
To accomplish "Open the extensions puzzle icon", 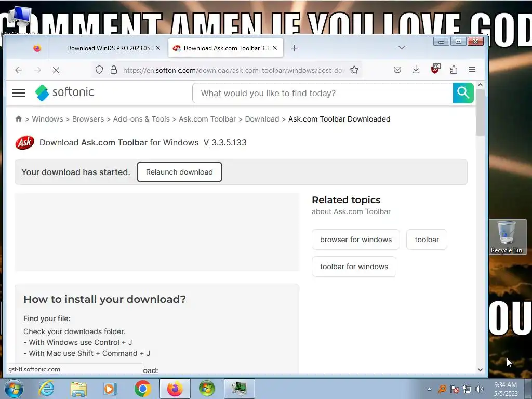I will pos(454,70).
